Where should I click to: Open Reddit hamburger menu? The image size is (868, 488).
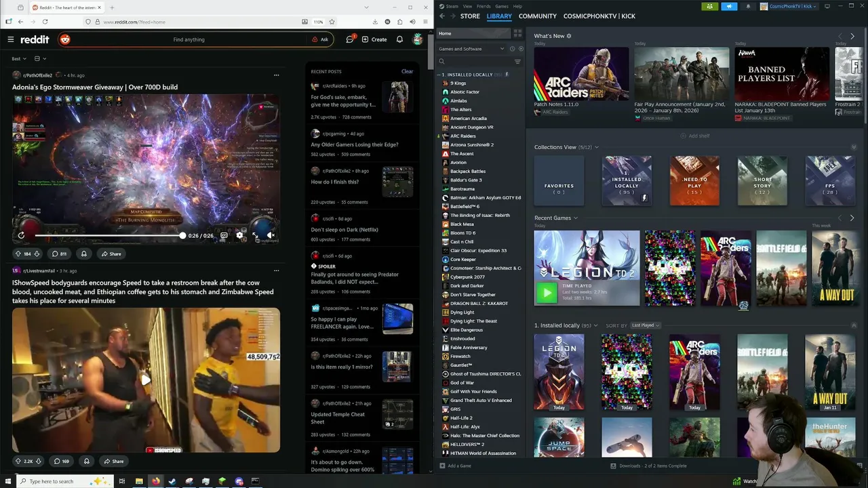(11, 39)
